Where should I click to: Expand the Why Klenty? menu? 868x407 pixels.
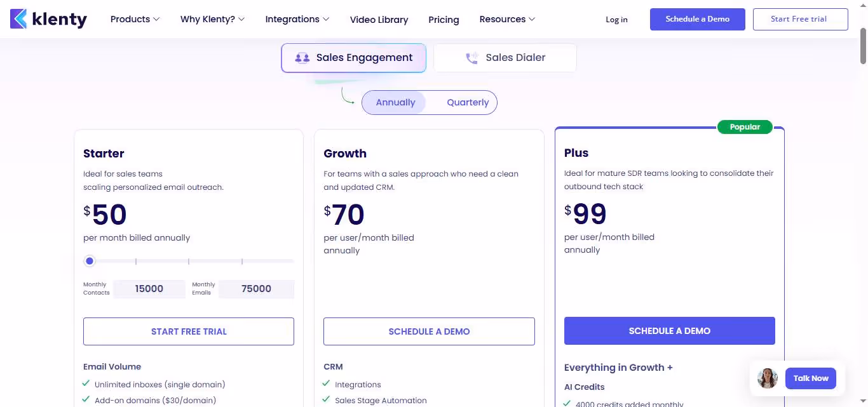tap(212, 19)
